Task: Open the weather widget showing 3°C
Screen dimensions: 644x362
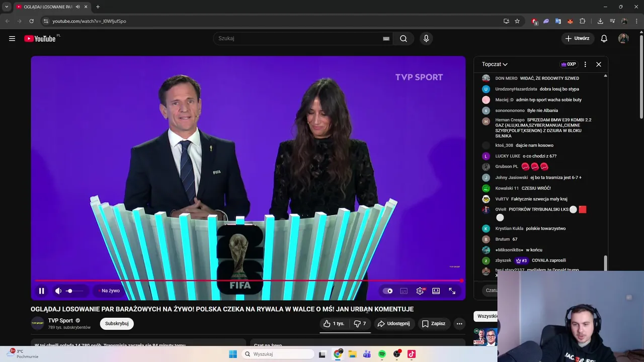Action: [24, 354]
